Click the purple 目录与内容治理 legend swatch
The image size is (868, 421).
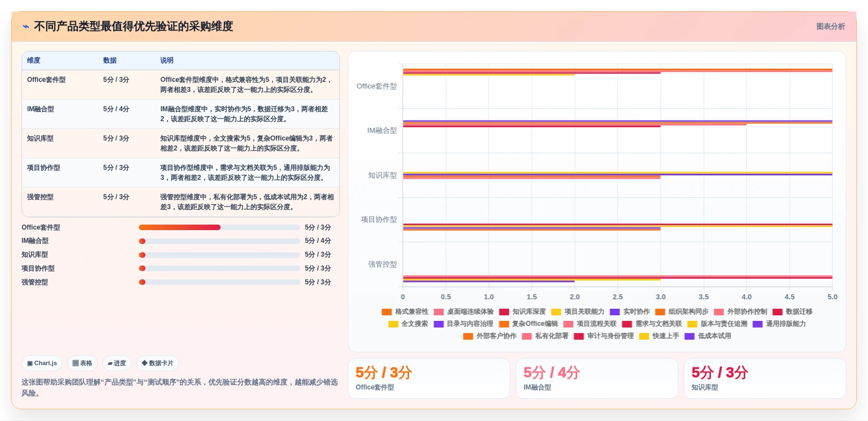tap(439, 324)
